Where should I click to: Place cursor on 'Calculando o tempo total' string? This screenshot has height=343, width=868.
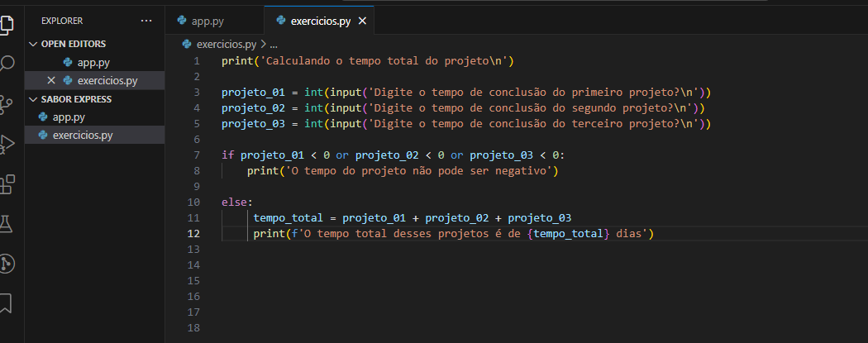342,61
